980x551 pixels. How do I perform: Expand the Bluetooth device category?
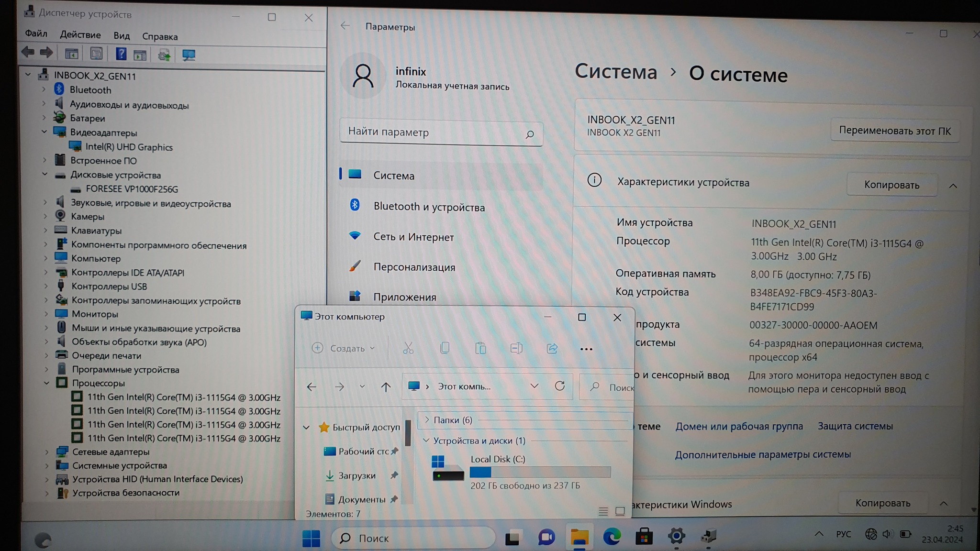point(44,89)
